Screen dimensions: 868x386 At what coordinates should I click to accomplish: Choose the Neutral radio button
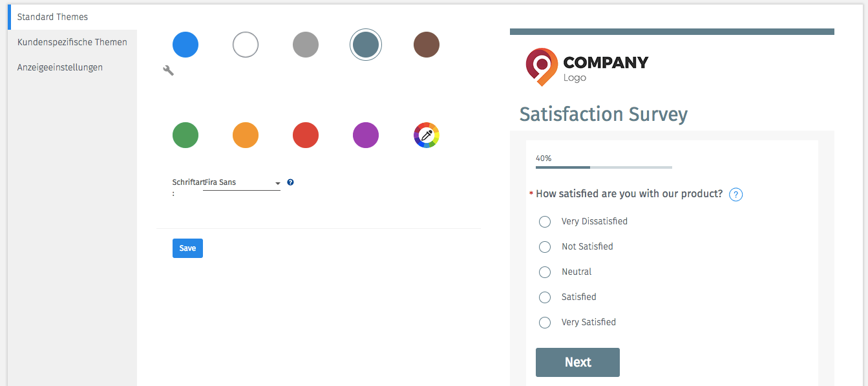click(545, 272)
